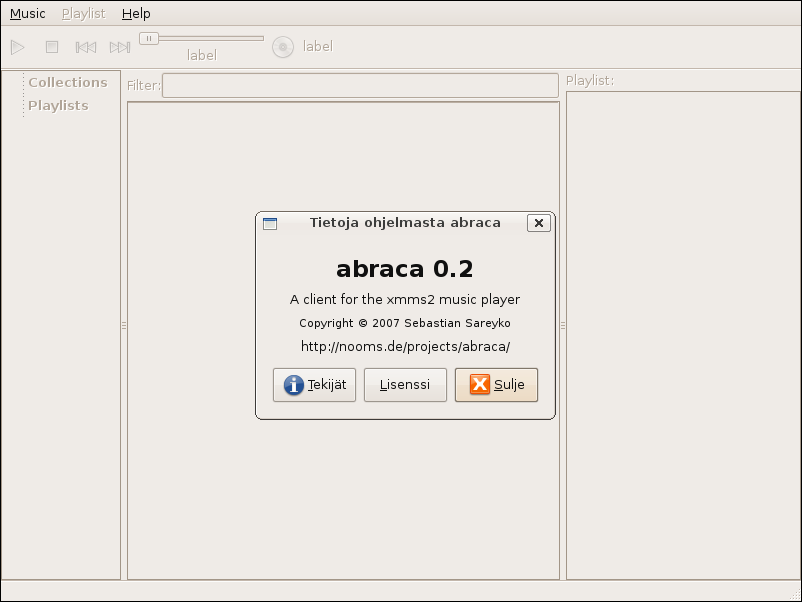Click the splitter handle beside the sidebar
Screen dimensions: 802x602
coord(124,325)
